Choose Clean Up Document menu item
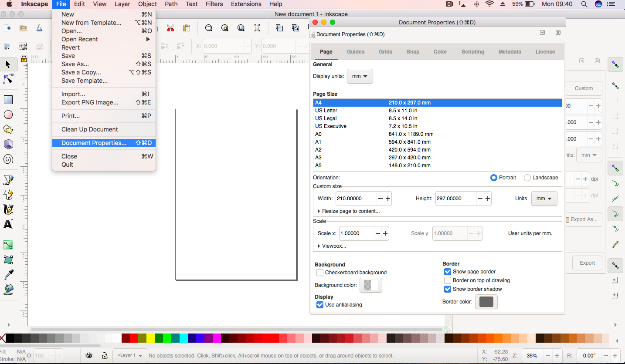Viewport: 625px width, 364px height. (x=104, y=129)
